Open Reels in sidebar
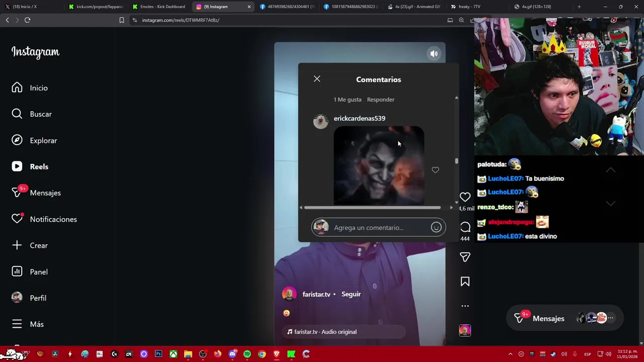Viewport: 644px width, 362px height. click(x=30, y=166)
